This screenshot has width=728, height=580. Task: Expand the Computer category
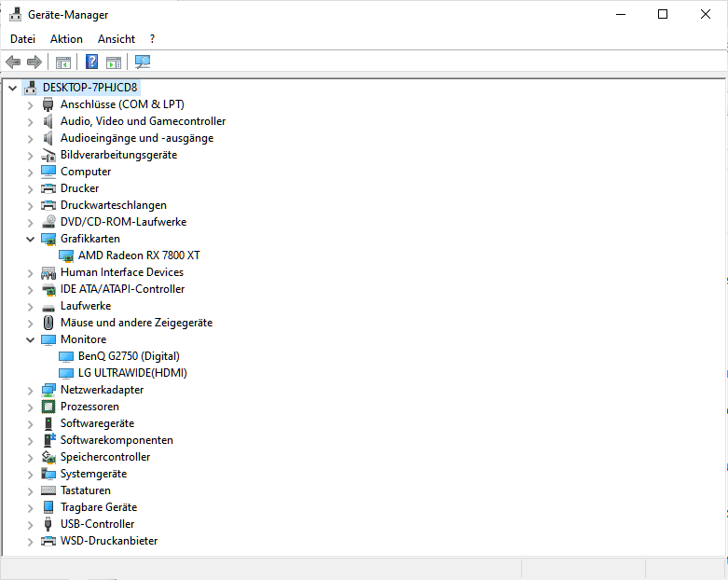click(x=30, y=173)
